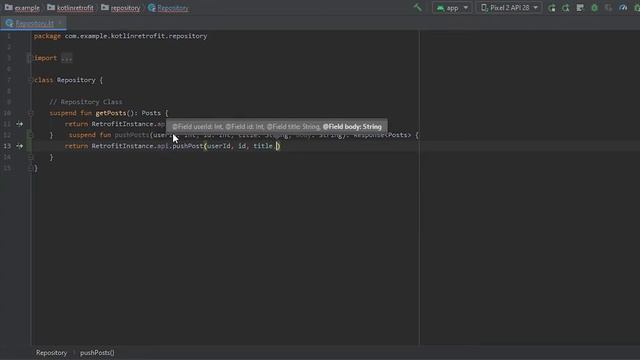Click the example breadcrumb folder
This screenshot has height=360, width=640.
[x=22, y=8]
